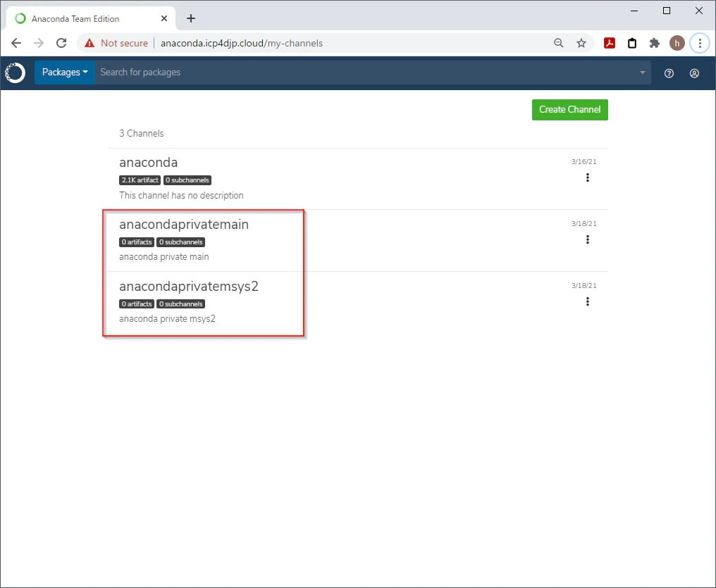Click the Create Channel button
Image resolution: width=716 pixels, height=588 pixels.
coord(570,110)
